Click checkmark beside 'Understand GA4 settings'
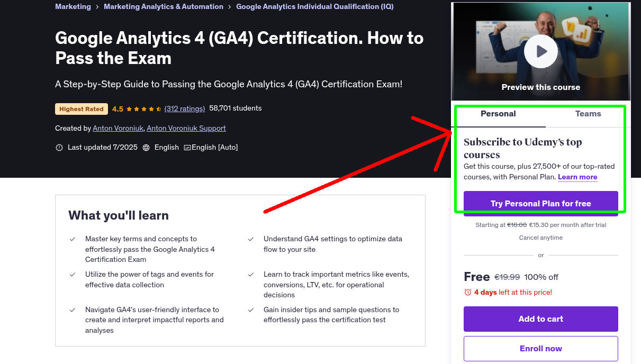 251,239
